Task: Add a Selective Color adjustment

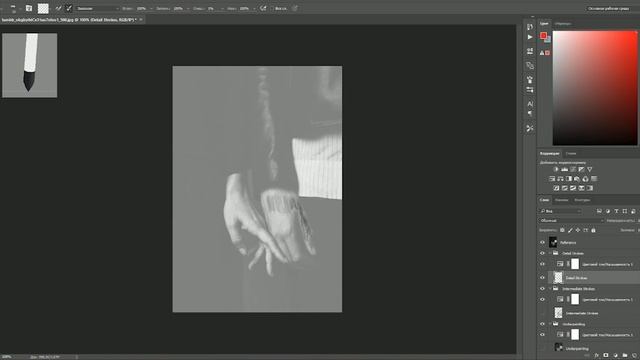Action: (581, 188)
